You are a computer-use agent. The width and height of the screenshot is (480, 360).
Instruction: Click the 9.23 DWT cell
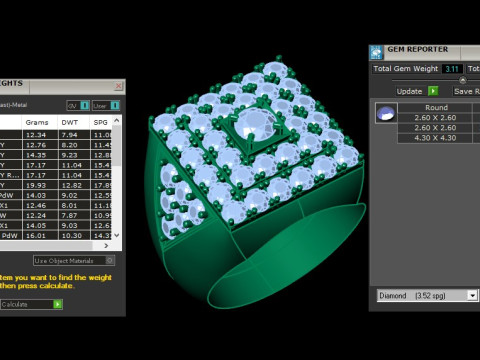pos(74,155)
